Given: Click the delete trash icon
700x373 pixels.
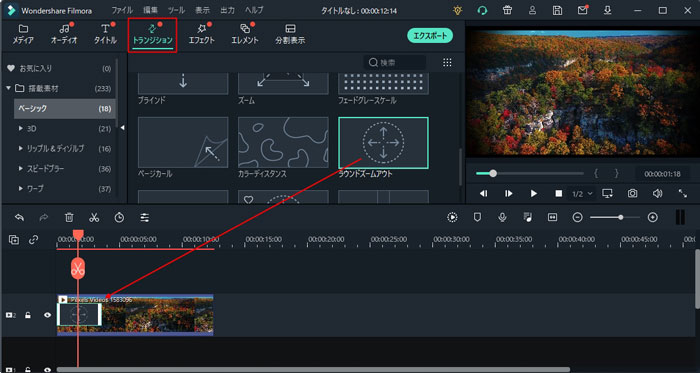Looking at the screenshot, I should click(69, 217).
